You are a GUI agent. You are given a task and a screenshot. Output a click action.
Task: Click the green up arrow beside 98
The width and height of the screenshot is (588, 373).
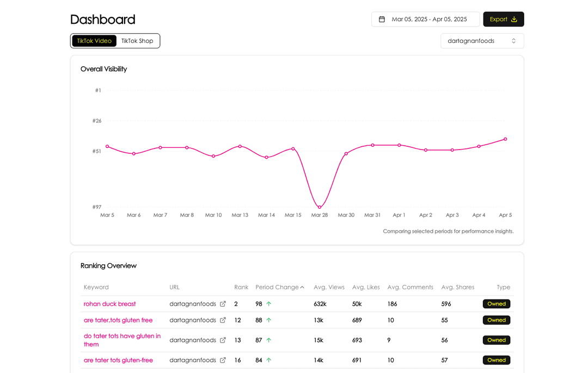(x=268, y=304)
